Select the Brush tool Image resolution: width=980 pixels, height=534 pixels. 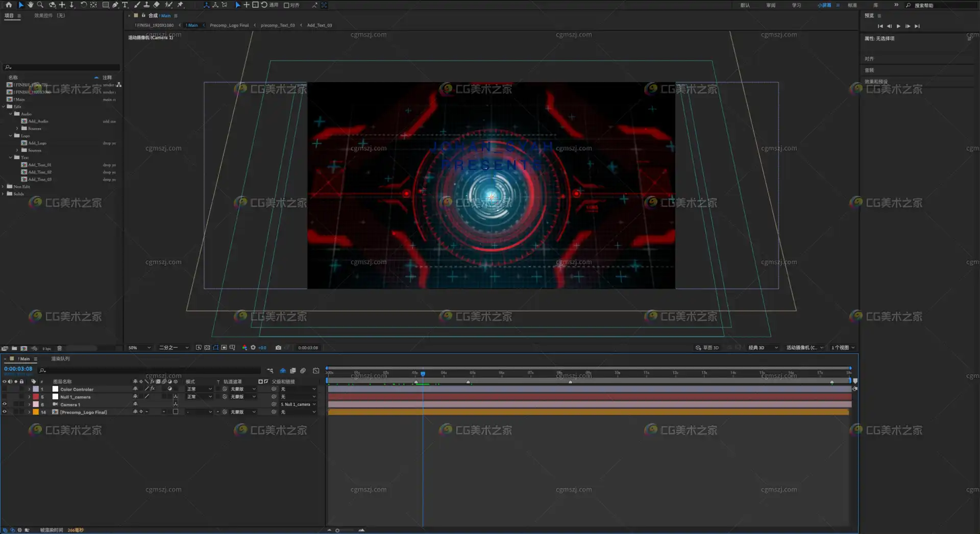[137, 5]
